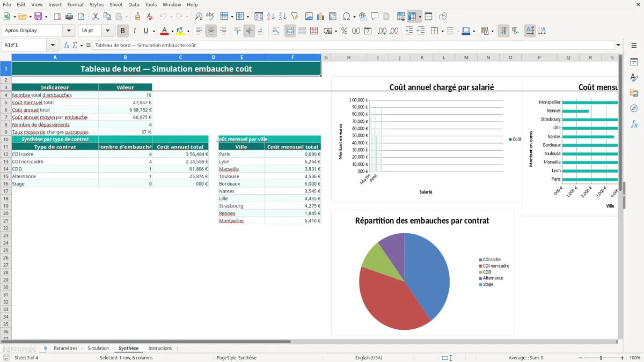Open background color dropdown arrow
The height and width of the screenshot is (362, 644).
pos(188,31)
